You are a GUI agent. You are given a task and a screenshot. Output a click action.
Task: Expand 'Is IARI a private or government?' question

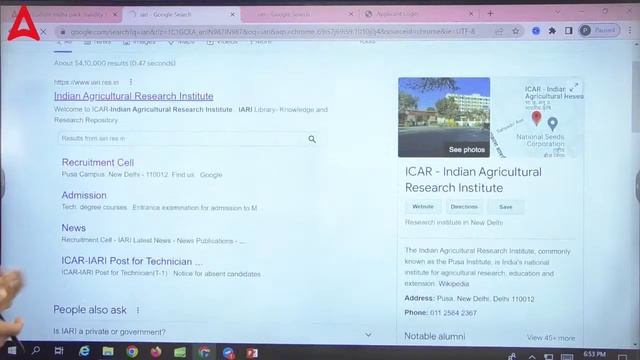[x=213, y=332]
